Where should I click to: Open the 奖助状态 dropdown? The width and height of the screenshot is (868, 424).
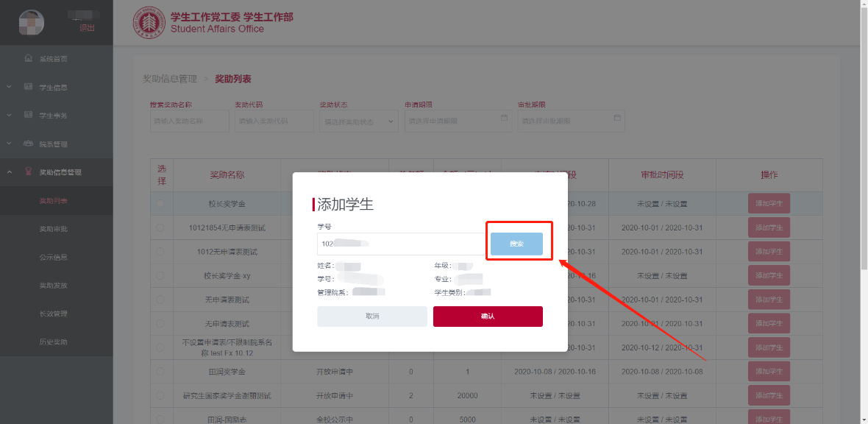(x=358, y=121)
